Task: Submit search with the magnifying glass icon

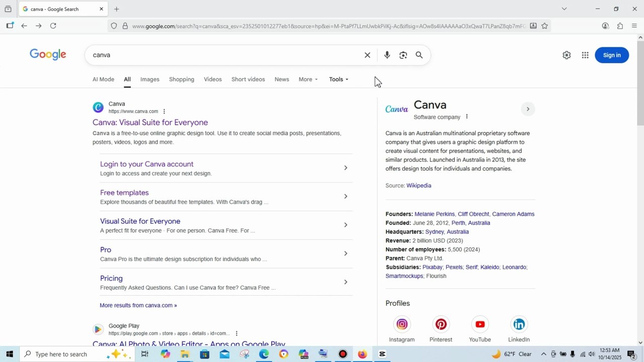Action: coord(419,55)
